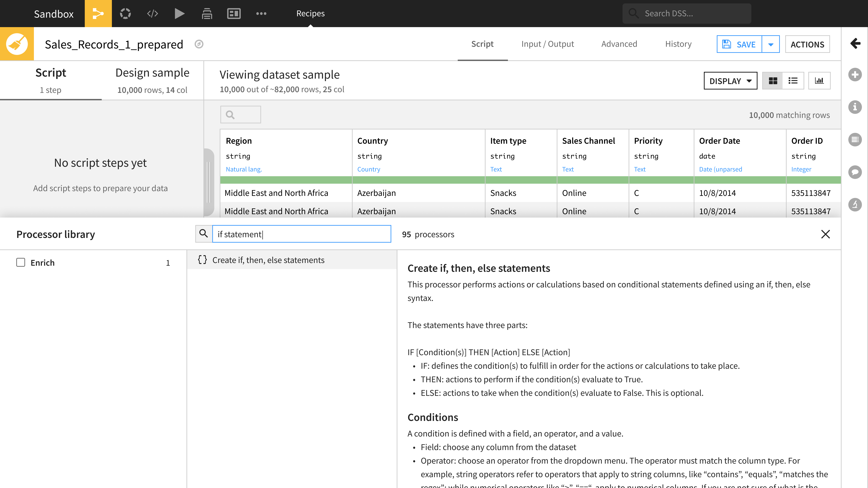The width and height of the screenshot is (868, 488).
Task: Open the Region column header
Action: point(239,140)
